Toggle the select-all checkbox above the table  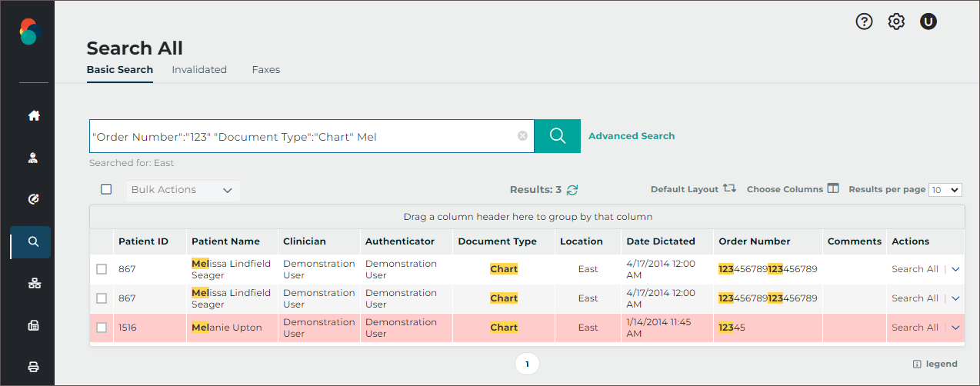coord(106,189)
